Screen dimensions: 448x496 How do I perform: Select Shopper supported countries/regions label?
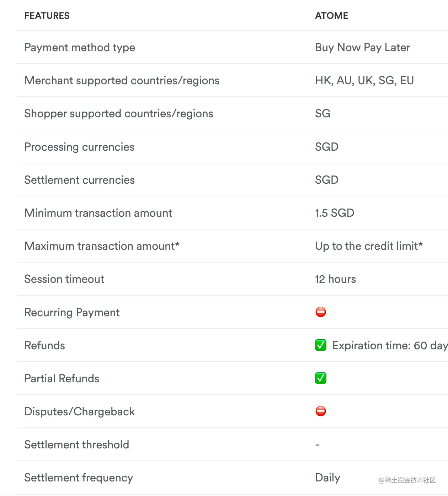pyautogui.click(x=119, y=114)
